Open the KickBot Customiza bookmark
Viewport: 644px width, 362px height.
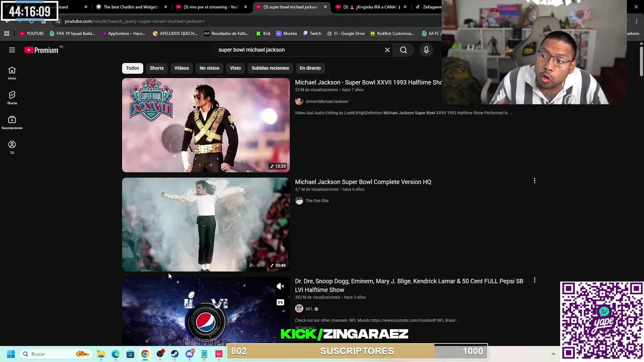392,33
